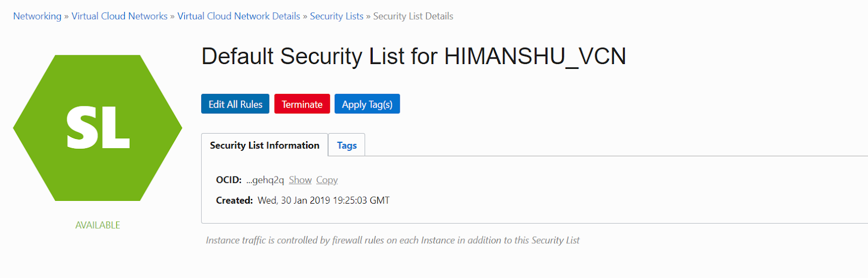Click the Default Security List for HIMANSHU_VCN heading
The width and height of the screenshot is (868, 278).
pyautogui.click(x=413, y=56)
